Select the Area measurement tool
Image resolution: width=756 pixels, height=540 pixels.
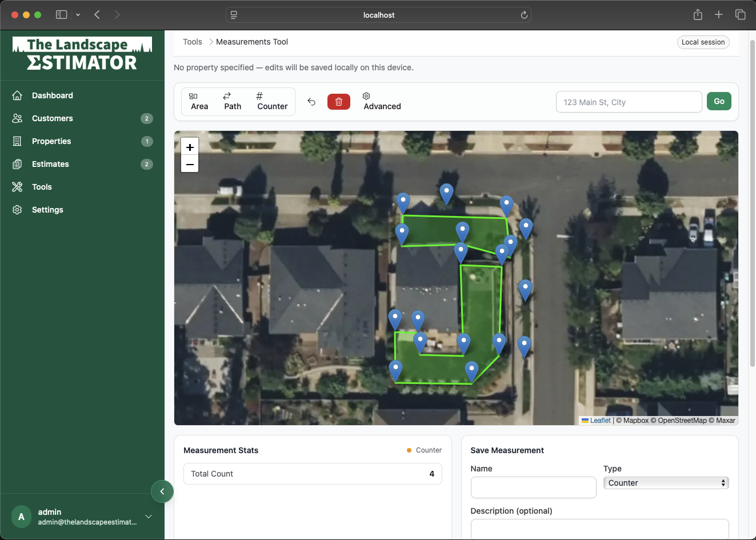click(199, 101)
